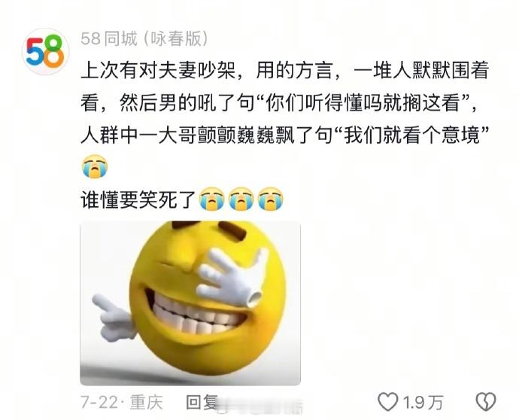This screenshot has height=420, width=519.
Task: Open username 58同城 (咏春版)
Action: pos(144,38)
